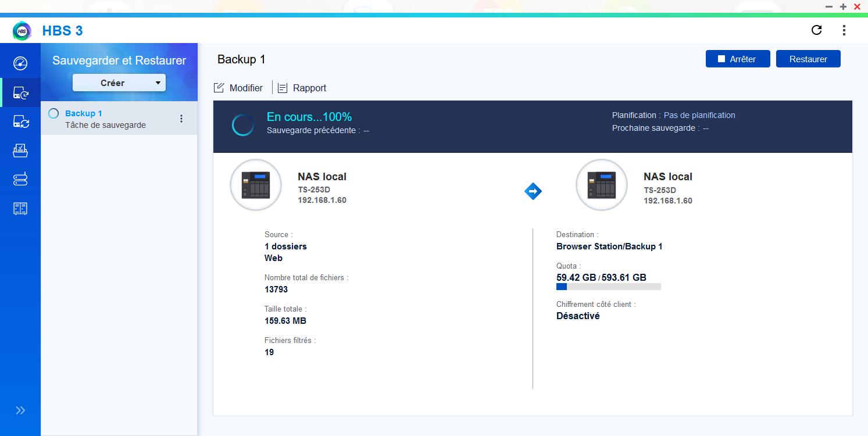This screenshot has height=436, width=868.
Task: Click the source NAS local device thumbnail
Action: coord(256,185)
